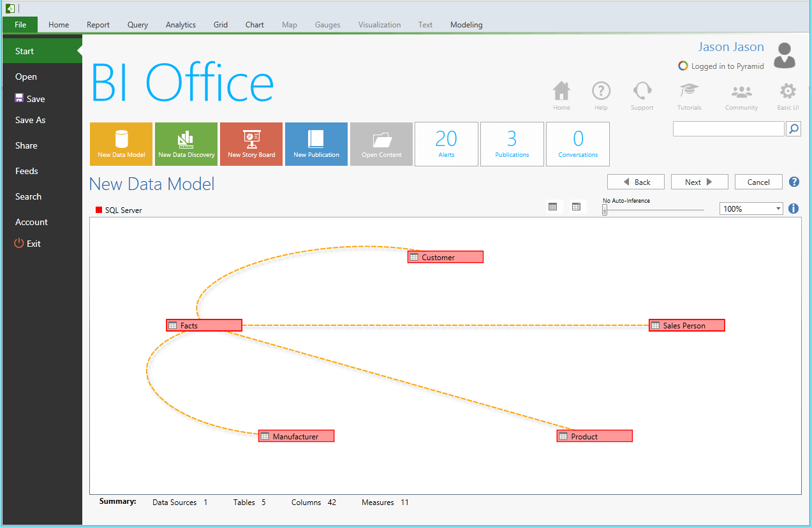Switch to the Chart ribbon tab

(255, 25)
